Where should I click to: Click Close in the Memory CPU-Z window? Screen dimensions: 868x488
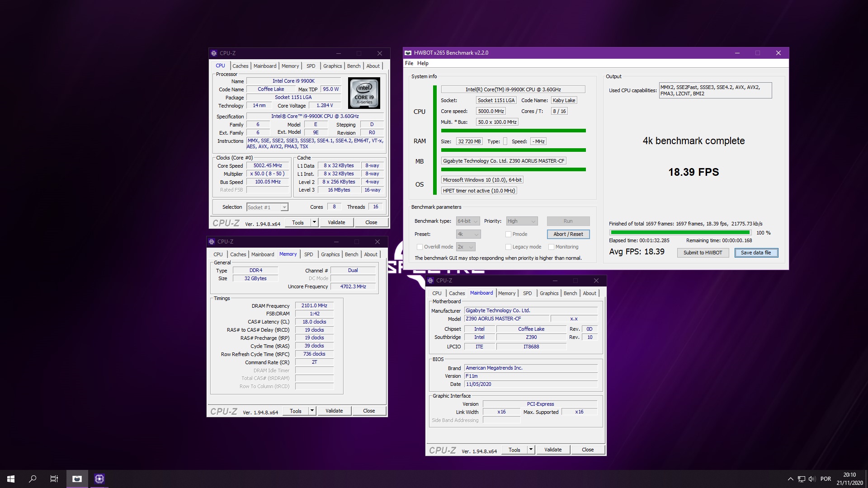click(x=369, y=411)
